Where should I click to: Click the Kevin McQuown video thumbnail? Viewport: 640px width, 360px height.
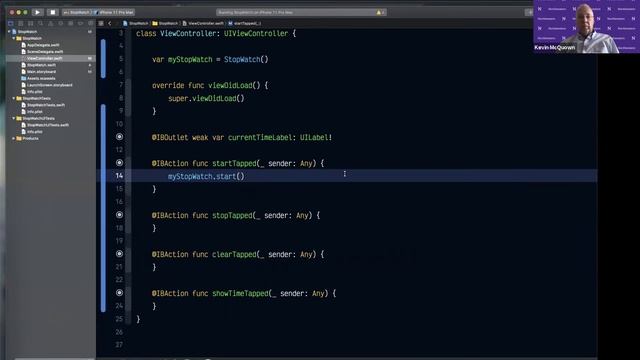[587, 27]
